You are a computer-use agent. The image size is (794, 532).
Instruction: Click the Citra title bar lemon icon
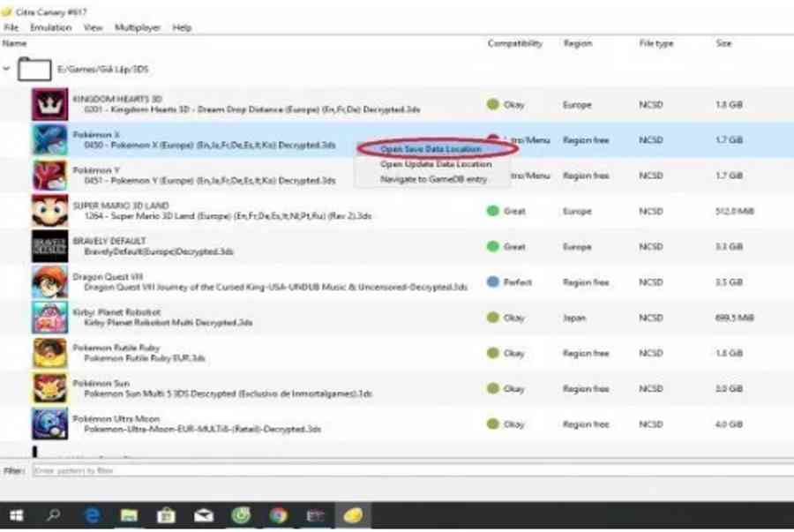coord(6,11)
